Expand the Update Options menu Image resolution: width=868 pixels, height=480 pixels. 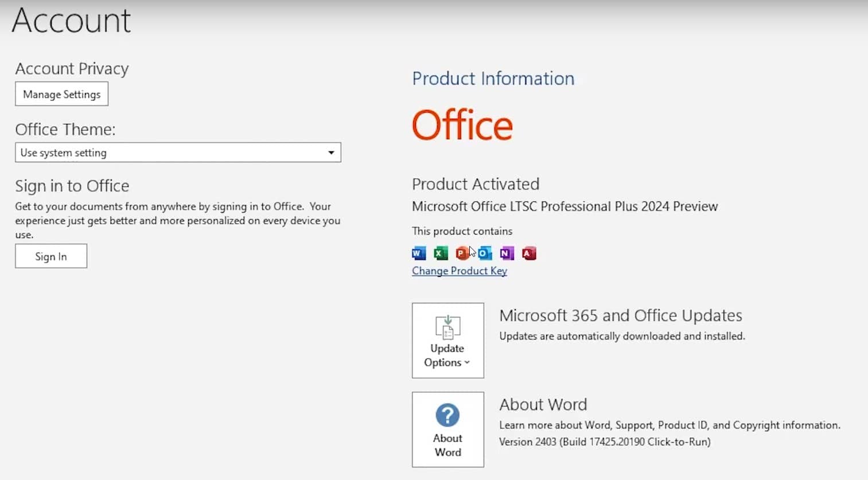447,341
